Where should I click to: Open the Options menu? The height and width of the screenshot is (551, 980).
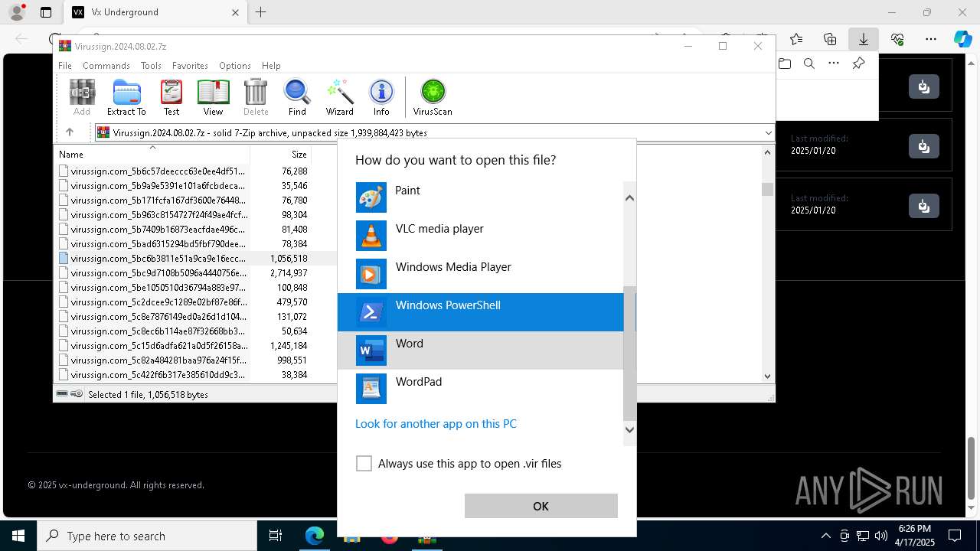point(235,66)
